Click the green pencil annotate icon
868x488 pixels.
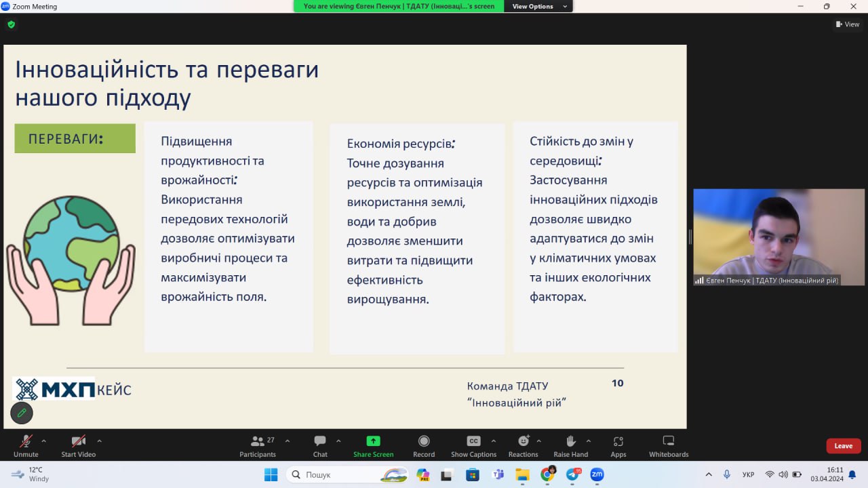[x=22, y=412]
